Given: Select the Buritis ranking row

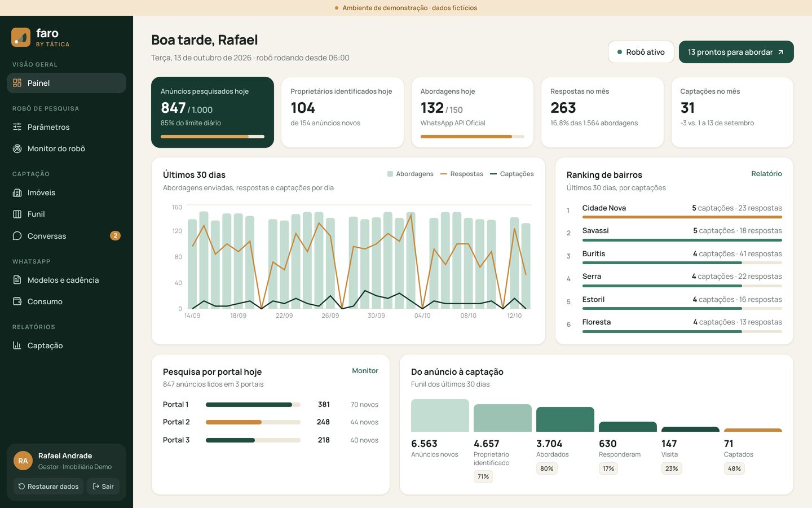Looking at the screenshot, I should (x=674, y=256).
